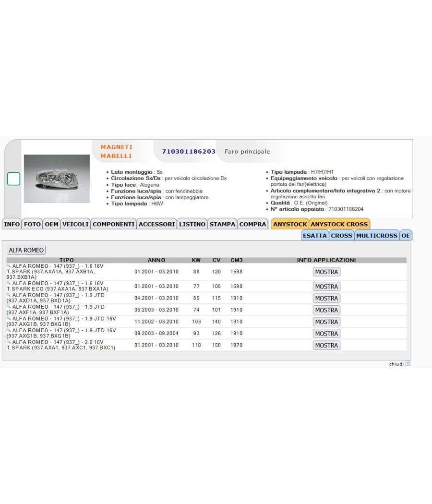This screenshot has height=504, width=432.
Task: Open the ANYSTOCK tab
Action: (x=290, y=224)
